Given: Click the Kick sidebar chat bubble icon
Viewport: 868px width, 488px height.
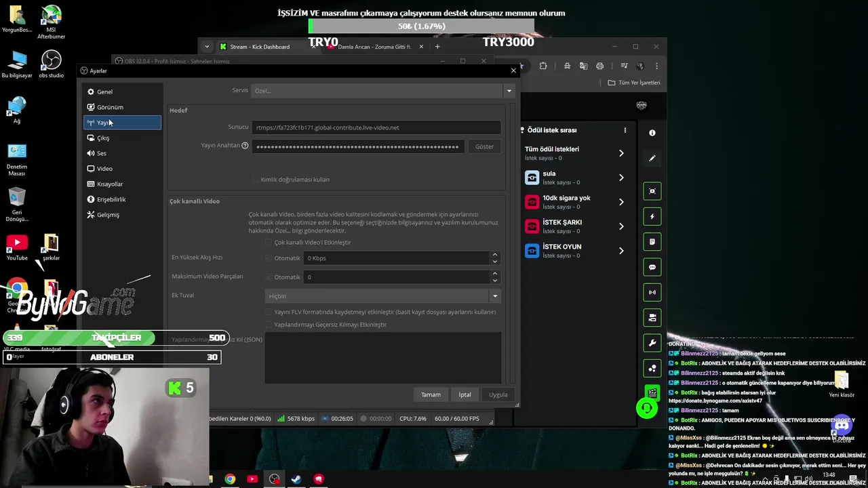Looking at the screenshot, I should [652, 267].
